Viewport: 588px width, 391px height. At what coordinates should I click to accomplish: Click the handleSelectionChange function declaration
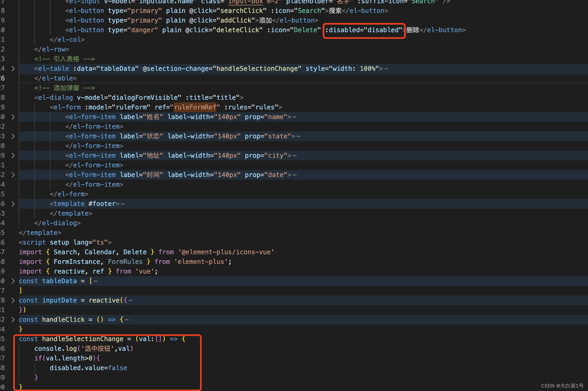[x=83, y=339]
